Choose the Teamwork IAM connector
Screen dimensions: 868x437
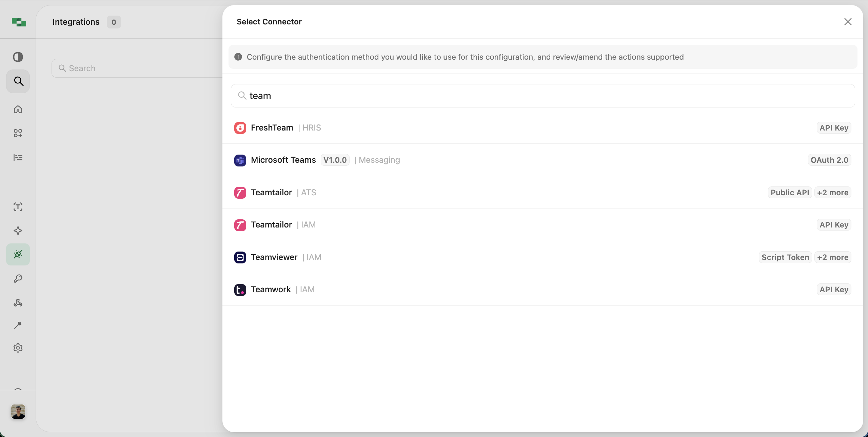click(x=271, y=290)
